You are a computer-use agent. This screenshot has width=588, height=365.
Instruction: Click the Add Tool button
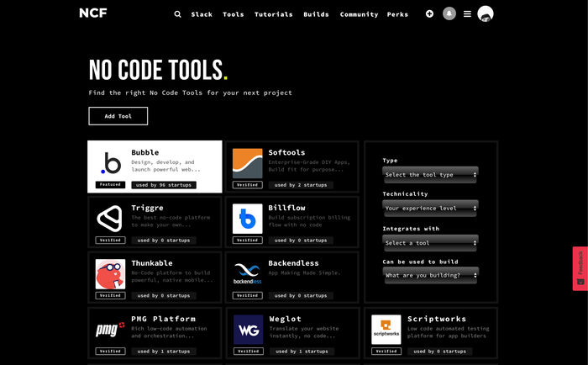tap(118, 116)
